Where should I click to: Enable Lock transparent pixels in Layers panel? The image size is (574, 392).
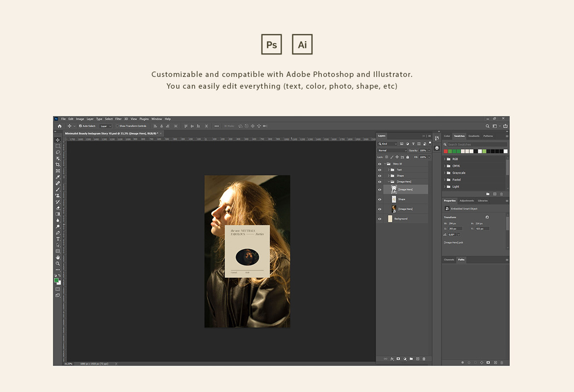pos(386,157)
